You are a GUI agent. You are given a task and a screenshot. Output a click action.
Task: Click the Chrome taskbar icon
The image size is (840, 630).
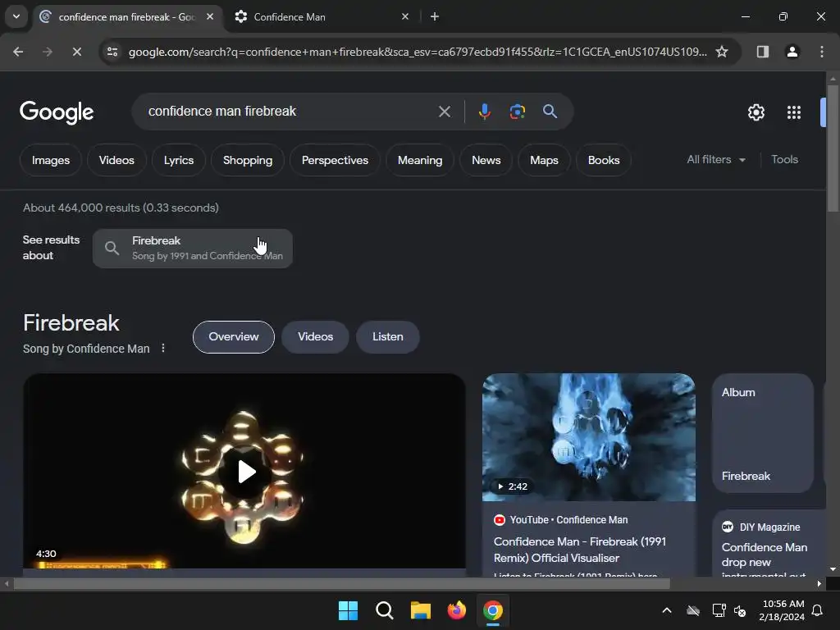coord(493,610)
